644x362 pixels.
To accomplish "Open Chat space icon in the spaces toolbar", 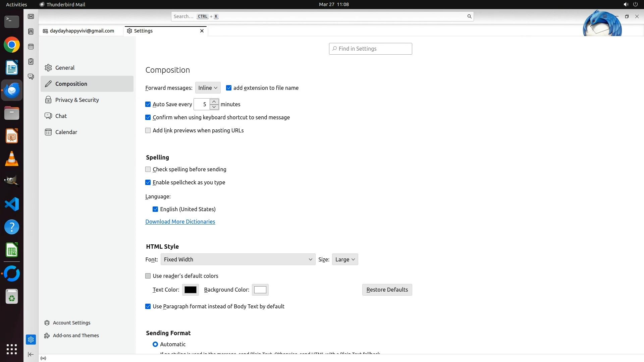I will coord(31,77).
